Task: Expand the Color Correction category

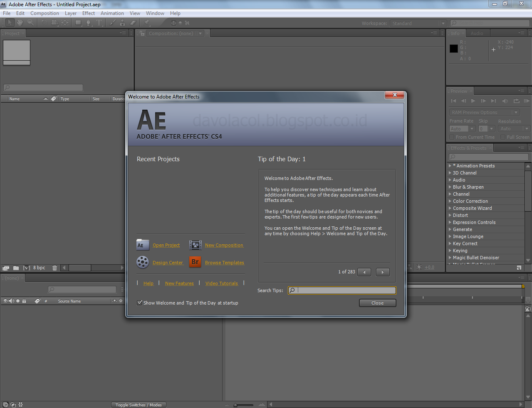Action: click(x=450, y=201)
